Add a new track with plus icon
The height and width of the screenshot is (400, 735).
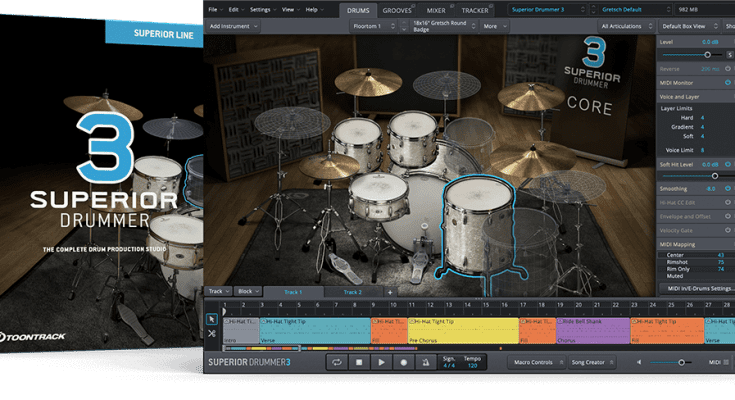point(390,292)
